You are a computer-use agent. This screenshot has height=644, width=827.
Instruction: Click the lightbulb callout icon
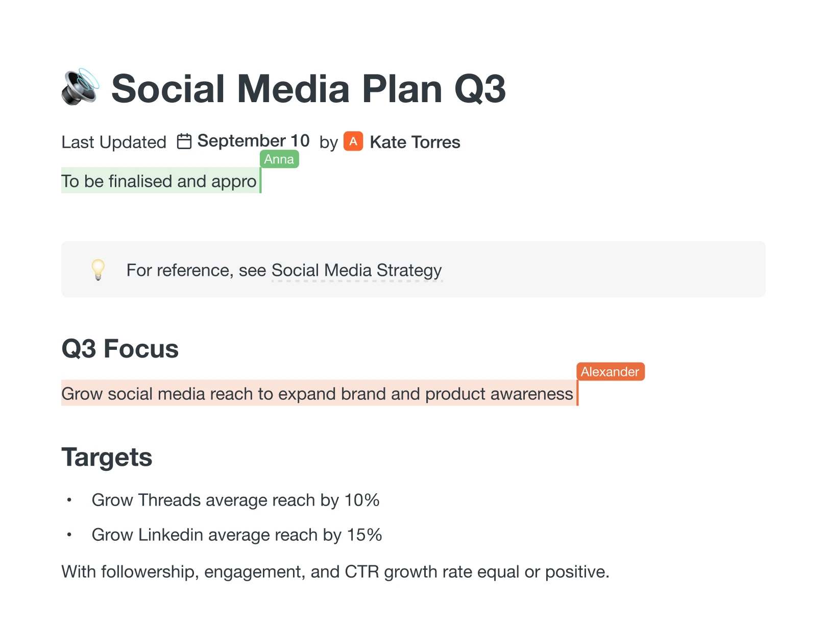(98, 269)
